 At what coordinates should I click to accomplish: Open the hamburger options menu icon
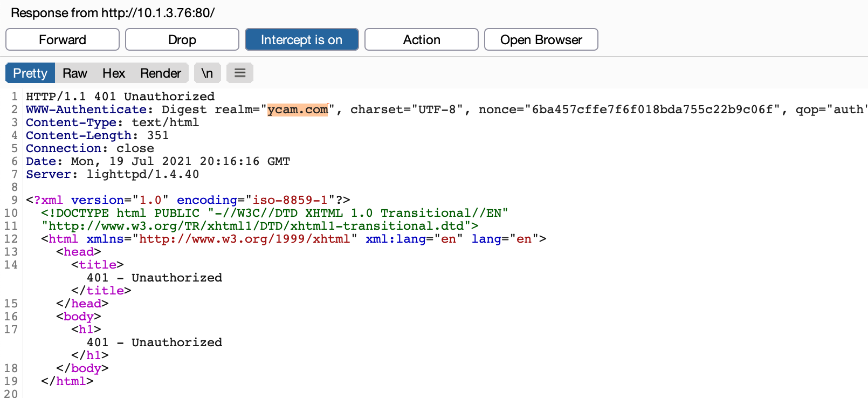[240, 73]
